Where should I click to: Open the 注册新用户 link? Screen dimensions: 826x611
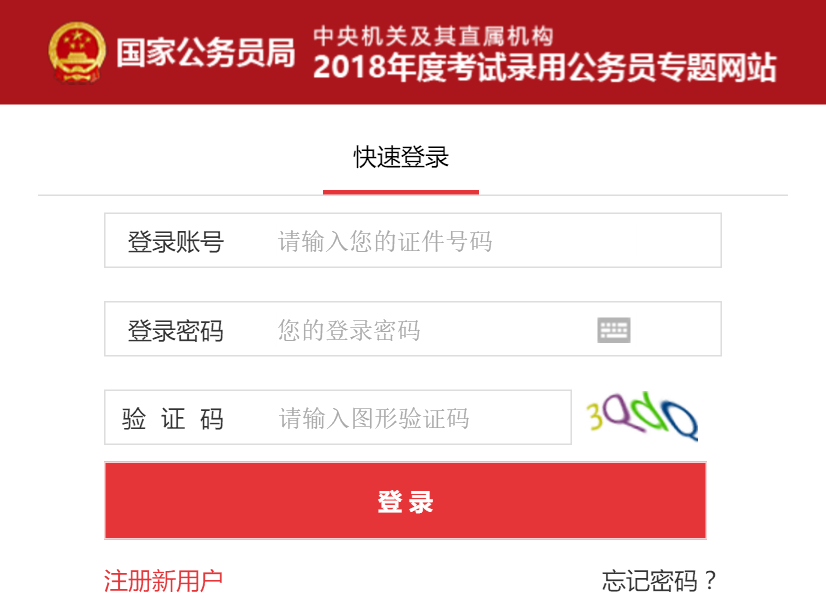click(x=163, y=581)
